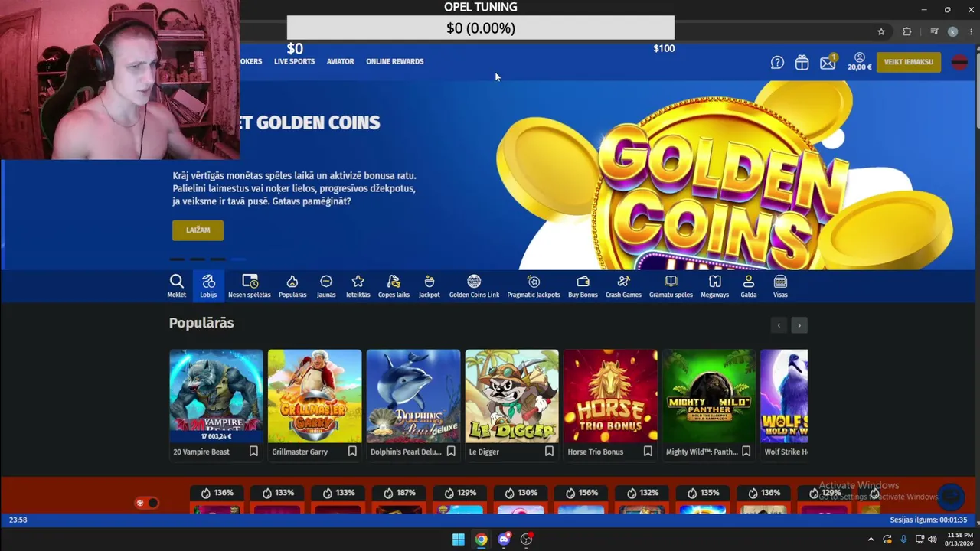This screenshot has height=551, width=980.
Task: Show previous games in Populārās carousel
Action: click(779, 325)
